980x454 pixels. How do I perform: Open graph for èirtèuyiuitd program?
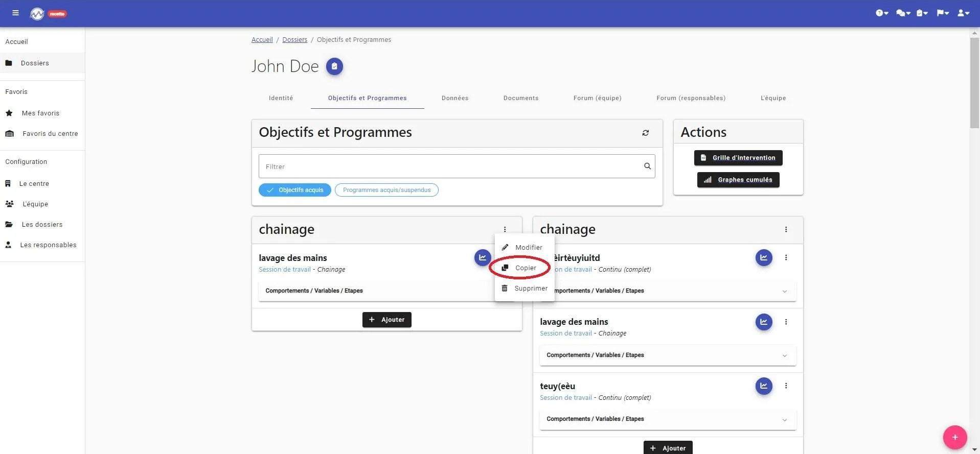point(764,257)
